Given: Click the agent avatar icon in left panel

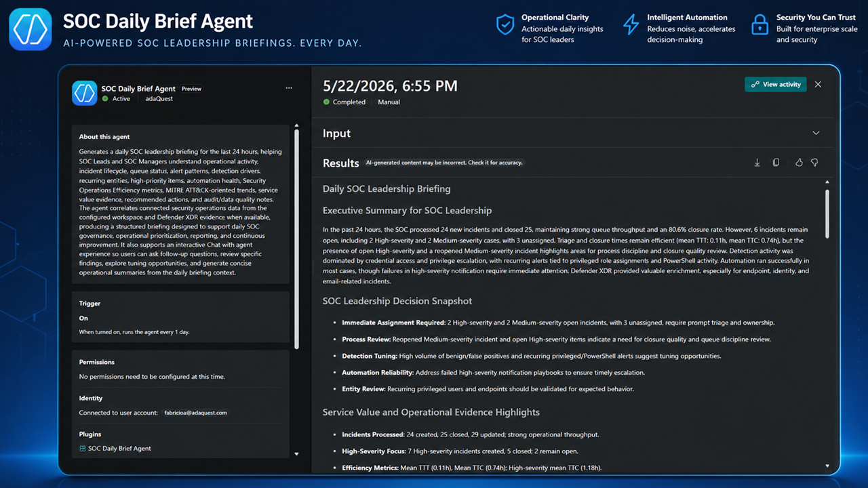Looking at the screenshot, I should [x=85, y=93].
